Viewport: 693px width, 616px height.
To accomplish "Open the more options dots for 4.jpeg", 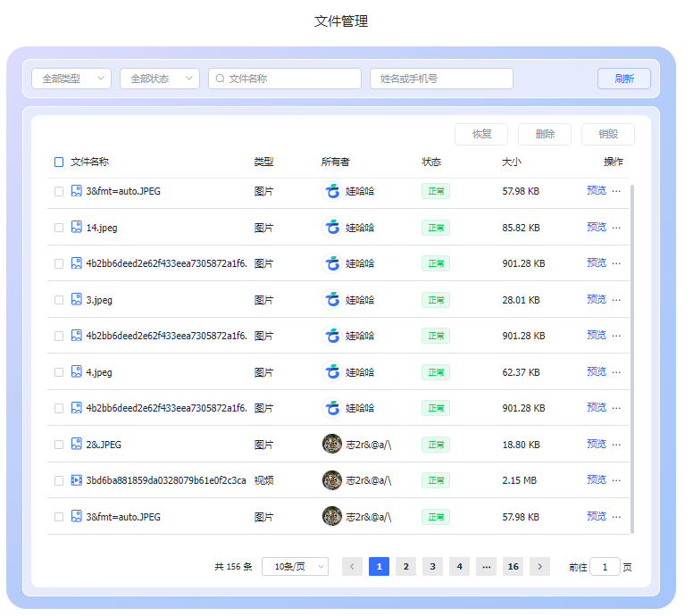I will [x=616, y=372].
